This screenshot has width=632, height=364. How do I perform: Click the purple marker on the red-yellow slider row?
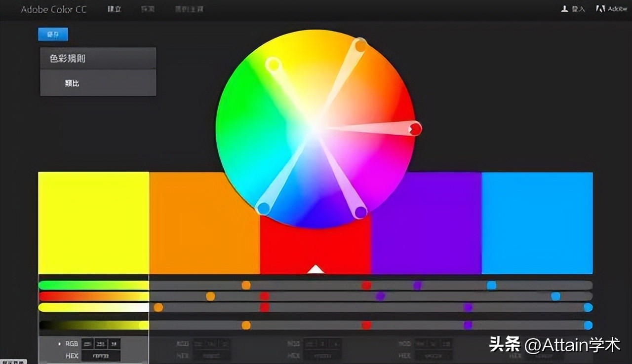point(380,296)
